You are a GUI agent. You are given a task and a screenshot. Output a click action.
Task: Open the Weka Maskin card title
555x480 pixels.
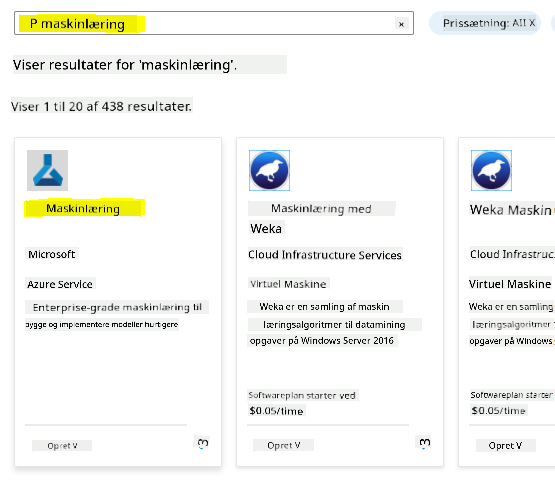511,210
